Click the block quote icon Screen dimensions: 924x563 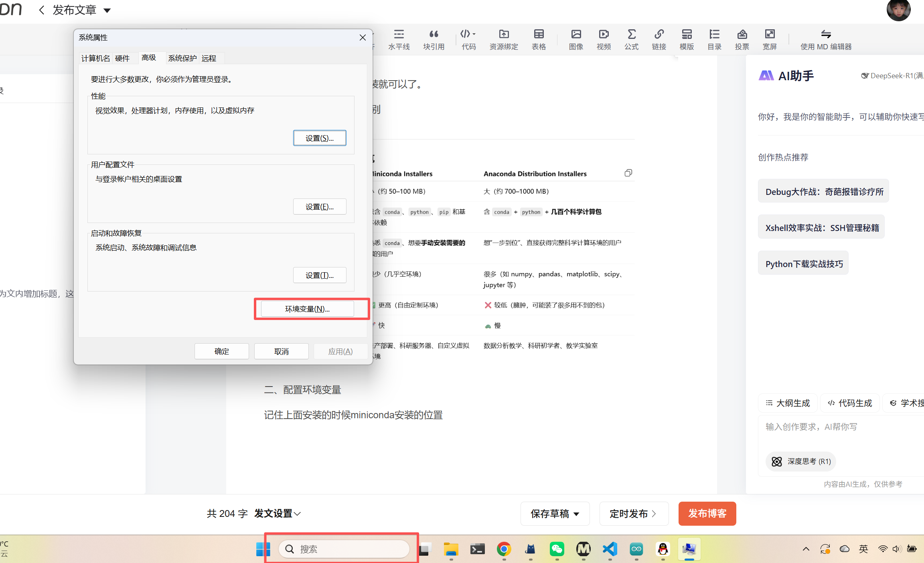(x=434, y=39)
